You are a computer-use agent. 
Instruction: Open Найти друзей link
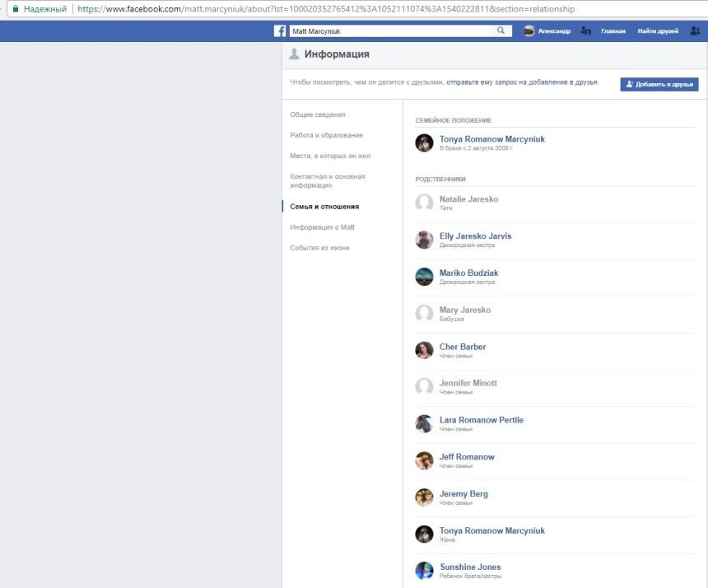click(x=658, y=31)
